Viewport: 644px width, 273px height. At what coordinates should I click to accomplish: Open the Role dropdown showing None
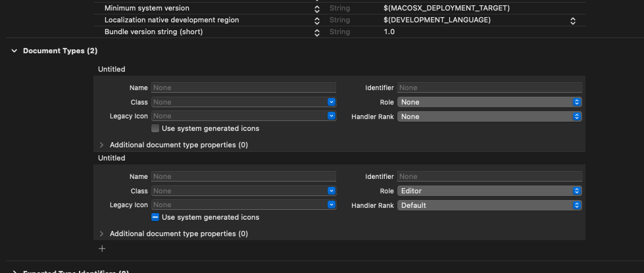(x=489, y=102)
